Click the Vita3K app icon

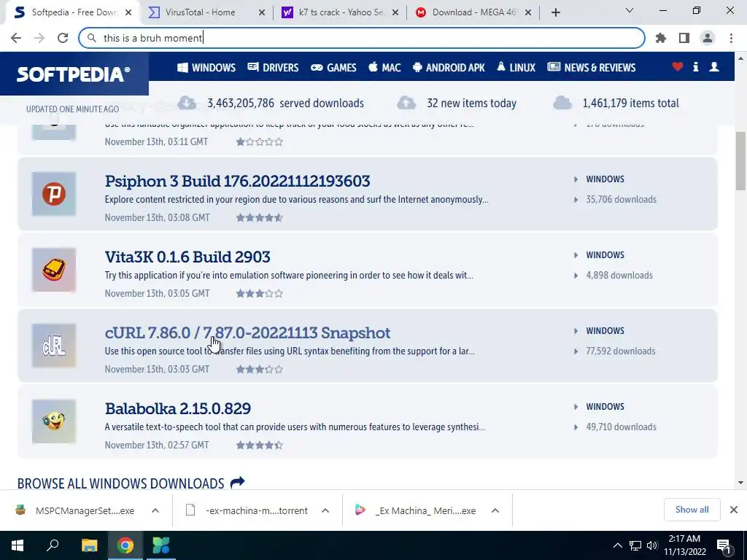(x=54, y=270)
